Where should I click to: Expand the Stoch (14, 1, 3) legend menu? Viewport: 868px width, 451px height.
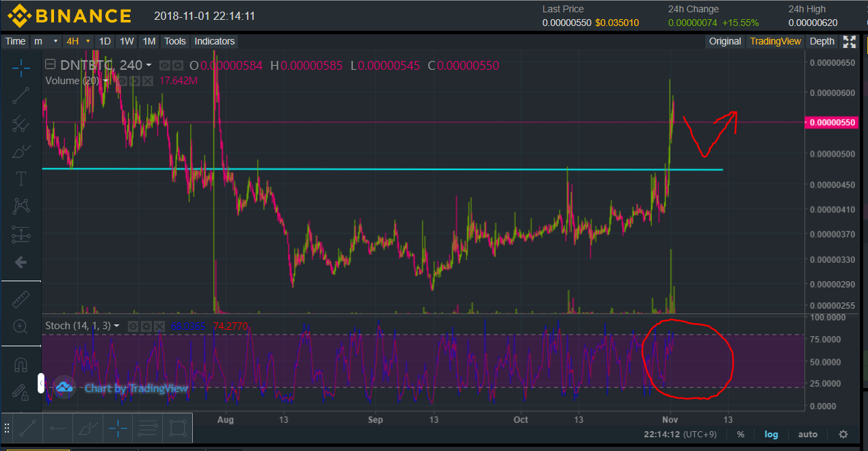(x=117, y=326)
